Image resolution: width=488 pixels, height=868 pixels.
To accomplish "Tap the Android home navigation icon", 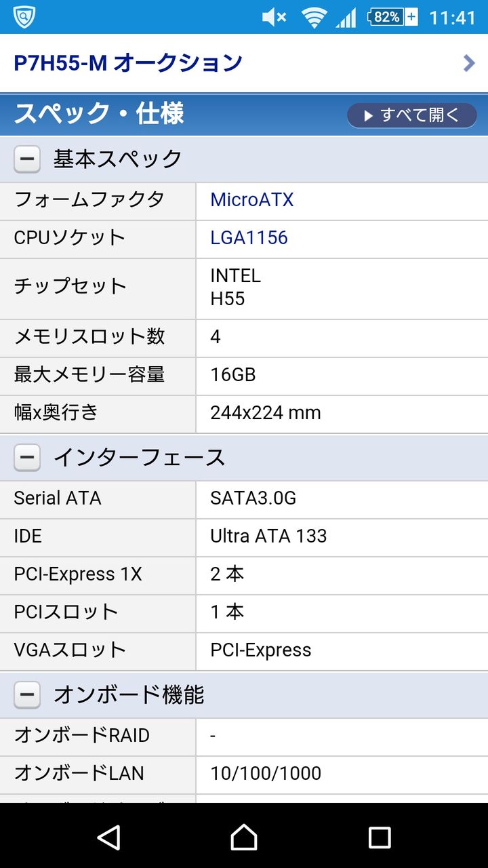I will point(244,837).
